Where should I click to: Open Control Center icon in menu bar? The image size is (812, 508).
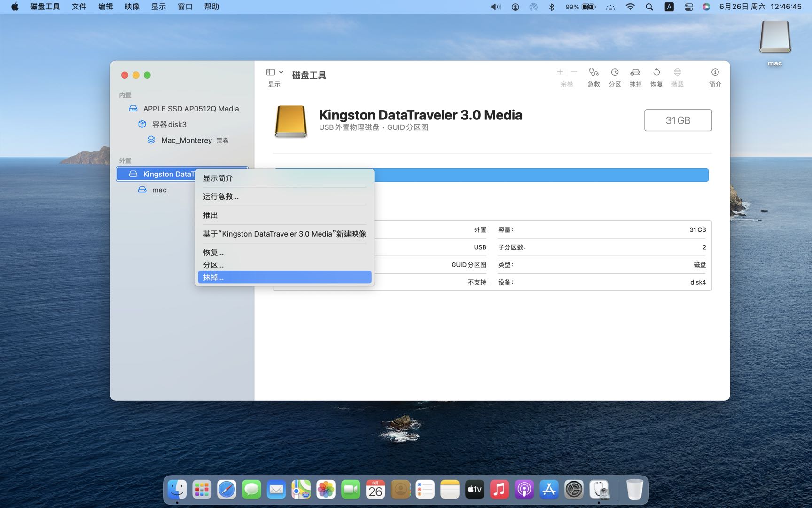pyautogui.click(x=688, y=7)
